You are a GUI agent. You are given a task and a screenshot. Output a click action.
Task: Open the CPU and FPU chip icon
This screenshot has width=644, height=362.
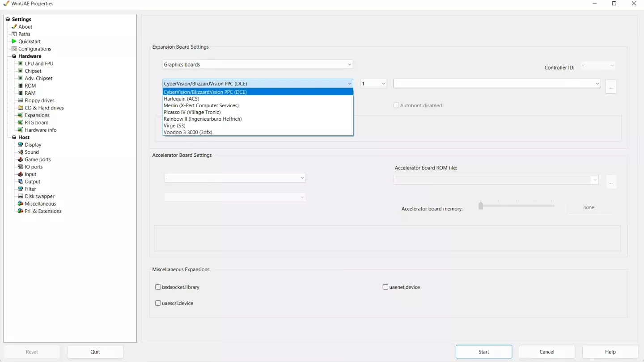pos(20,63)
